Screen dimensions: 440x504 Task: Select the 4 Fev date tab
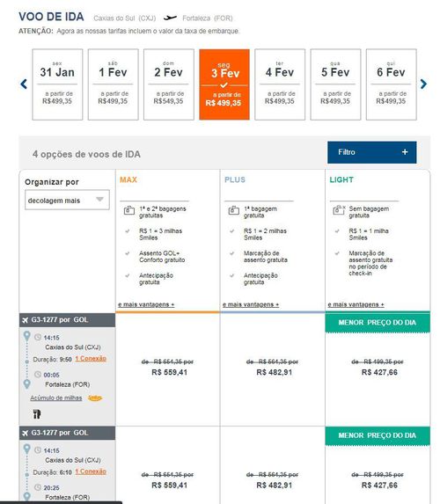[280, 84]
